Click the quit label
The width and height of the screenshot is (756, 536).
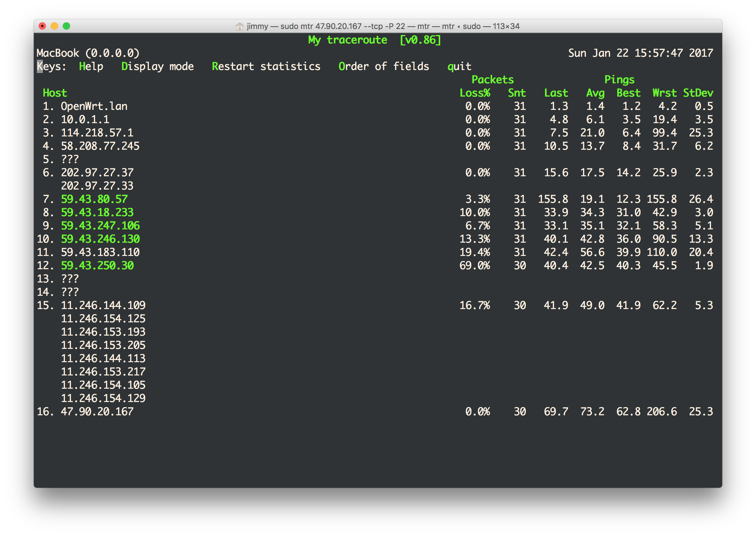459,66
